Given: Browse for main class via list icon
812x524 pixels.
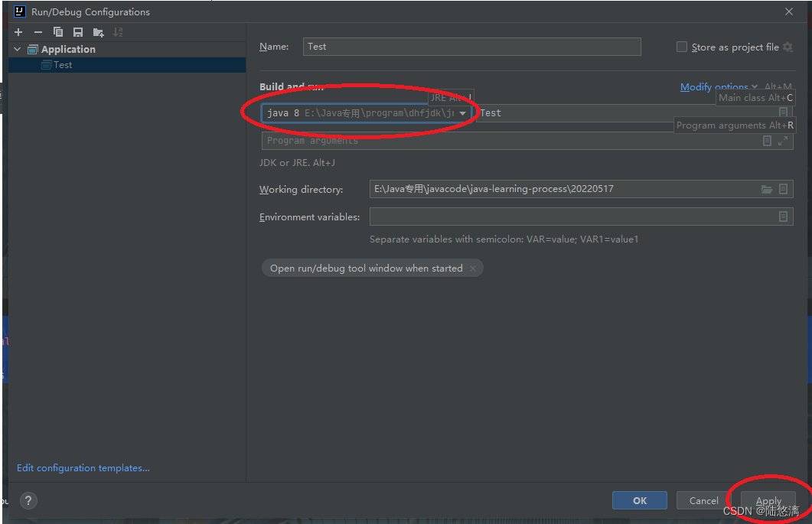Looking at the screenshot, I should tap(784, 112).
